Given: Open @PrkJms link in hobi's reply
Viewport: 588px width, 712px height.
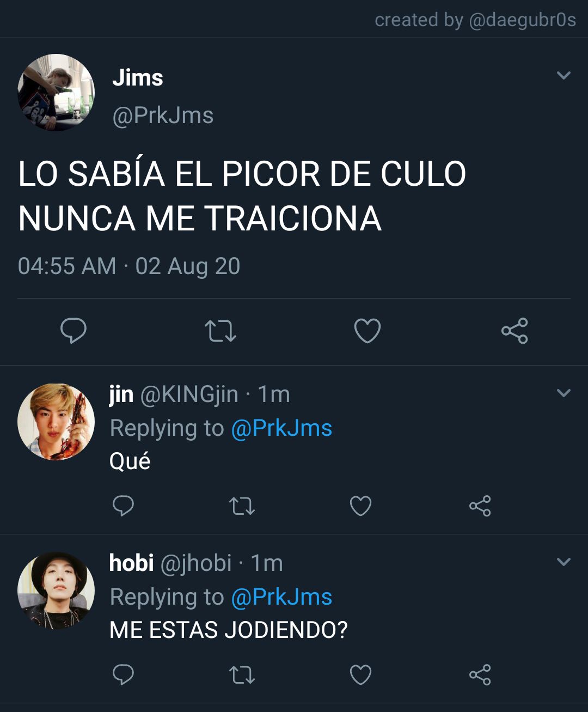Looking at the screenshot, I should point(281,597).
